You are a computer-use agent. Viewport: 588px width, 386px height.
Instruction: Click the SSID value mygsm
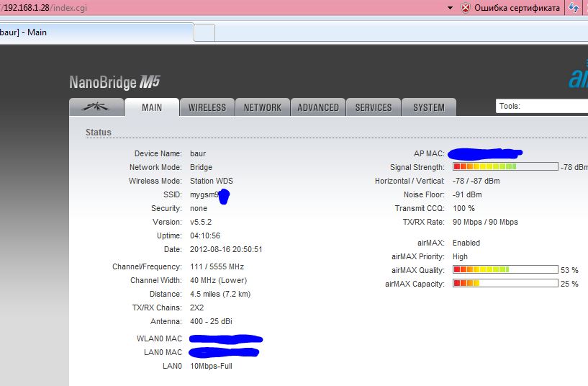pos(204,194)
